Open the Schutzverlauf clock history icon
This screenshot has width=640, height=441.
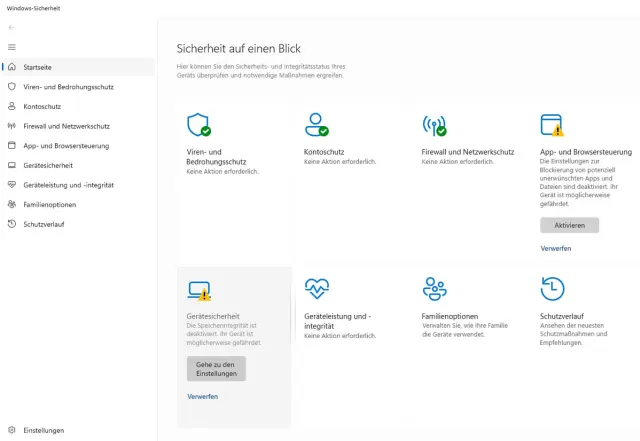552,289
